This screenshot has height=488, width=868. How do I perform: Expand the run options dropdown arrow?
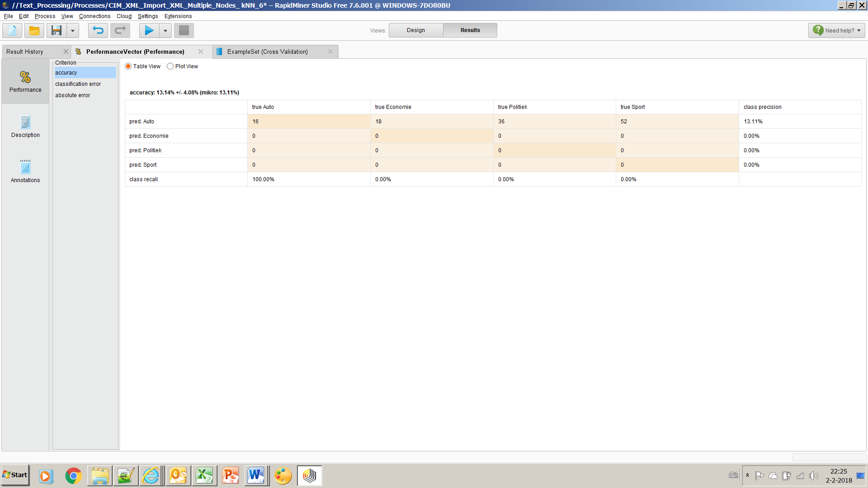tap(165, 30)
